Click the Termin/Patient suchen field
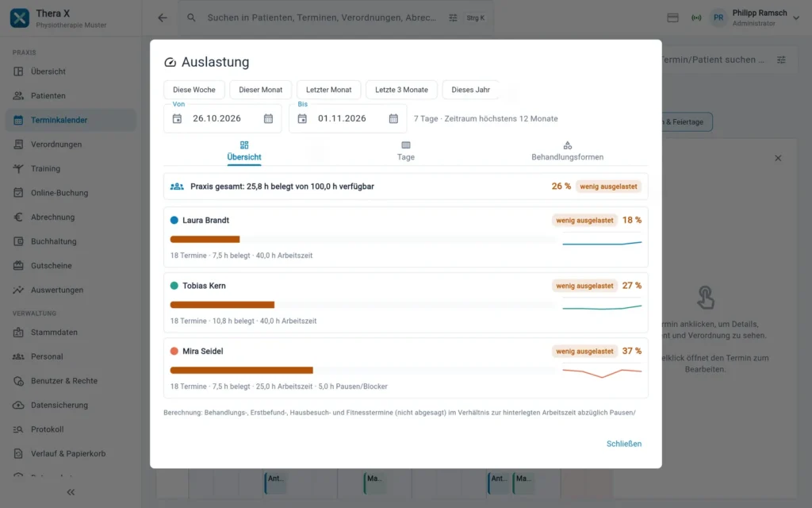The height and width of the screenshot is (508, 812). pos(713,60)
